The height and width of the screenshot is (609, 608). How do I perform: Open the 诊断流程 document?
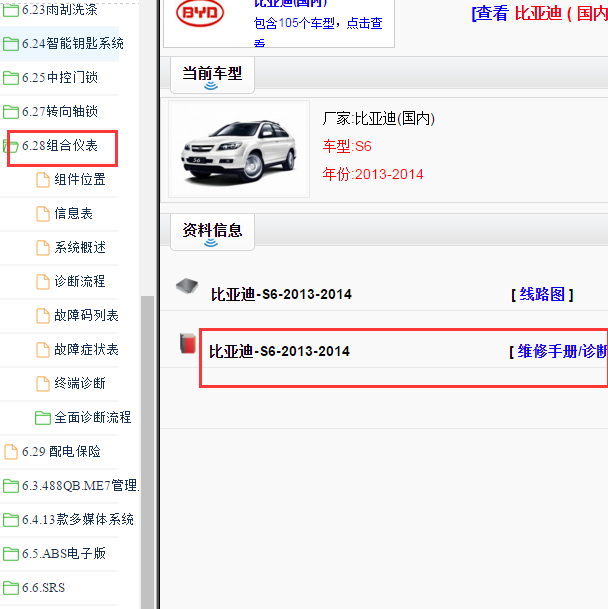[80, 281]
